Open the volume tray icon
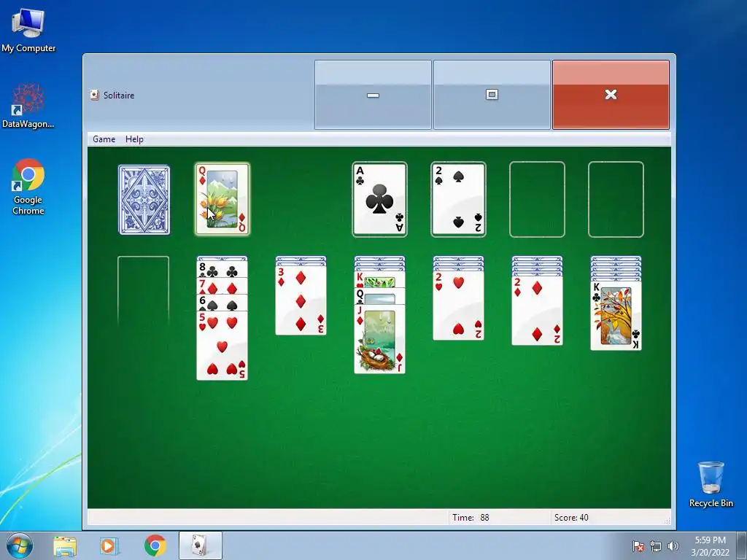The height and width of the screenshot is (560, 747). [x=673, y=546]
